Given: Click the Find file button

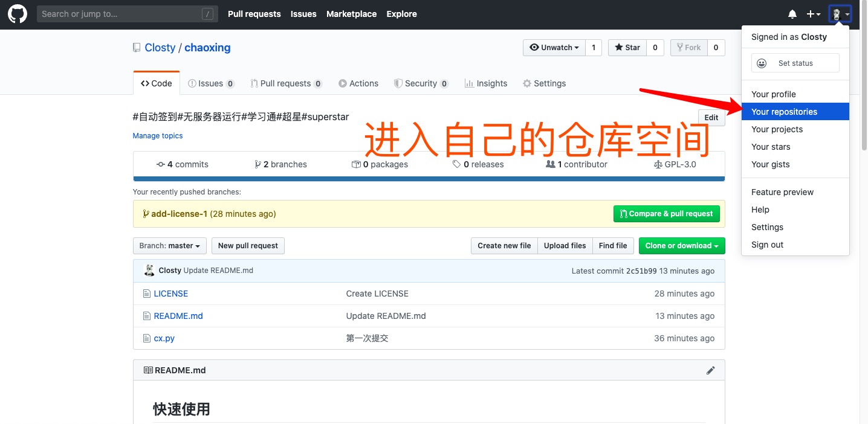Looking at the screenshot, I should 613,246.
